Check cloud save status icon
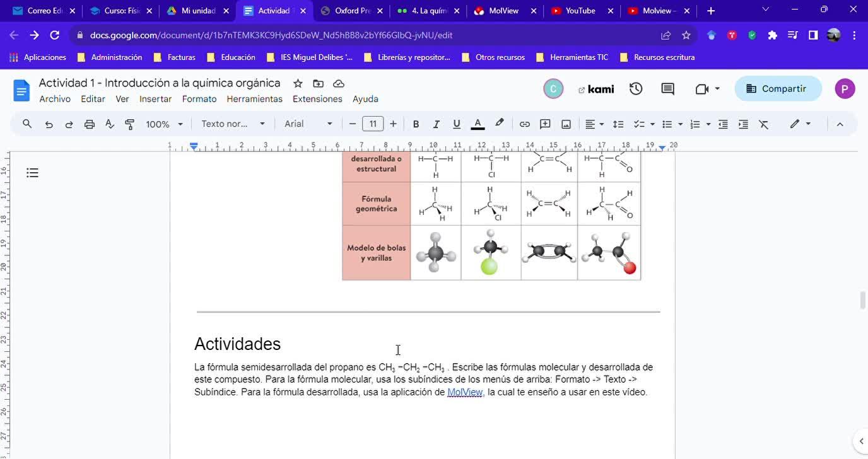This screenshot has width=868, height=459. coord(339,83)
